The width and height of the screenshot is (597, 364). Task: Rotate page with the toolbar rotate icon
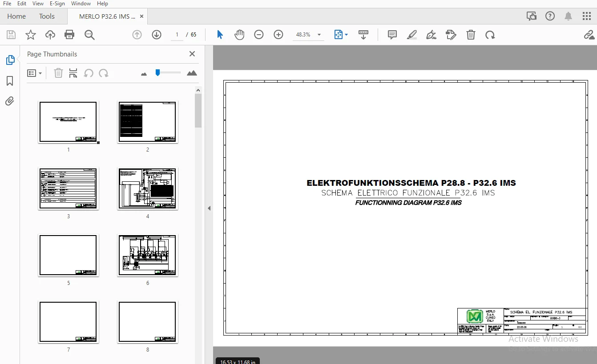pos(490,35)
